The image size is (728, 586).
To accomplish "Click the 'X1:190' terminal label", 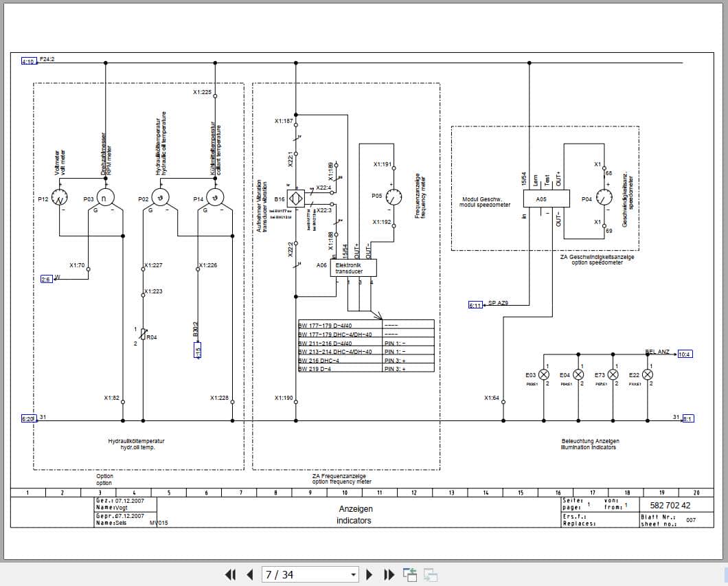I will tap(284, 398).
